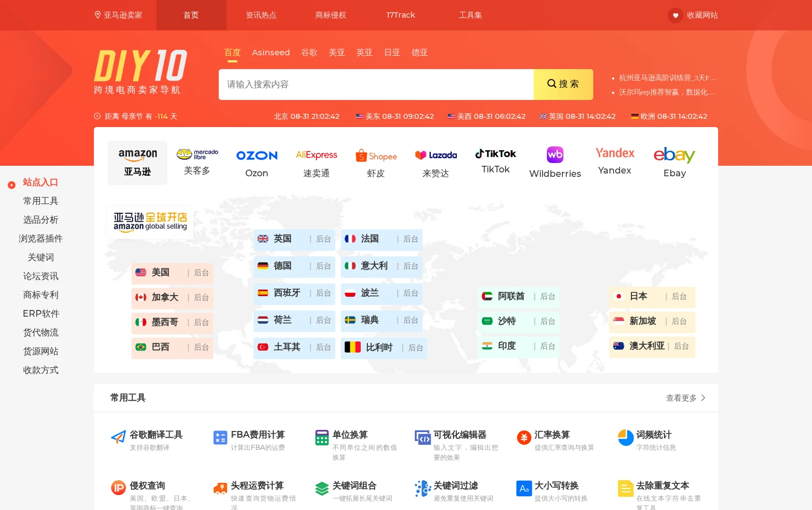Jump to 浏览器插件 in the sidebar
Screen dimensions: 812x510
(x=41, y=239)
